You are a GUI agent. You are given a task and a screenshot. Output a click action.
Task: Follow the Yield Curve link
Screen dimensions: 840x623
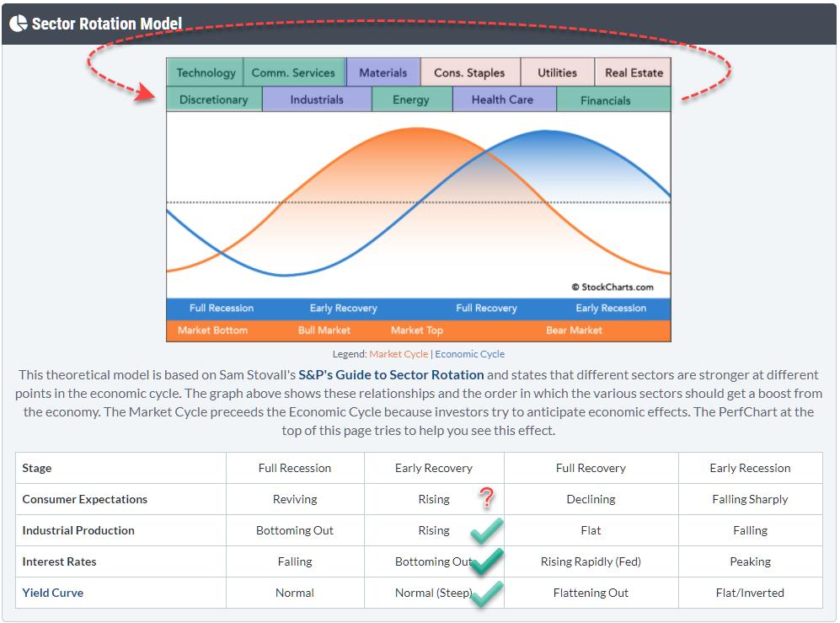click(52, 593)
